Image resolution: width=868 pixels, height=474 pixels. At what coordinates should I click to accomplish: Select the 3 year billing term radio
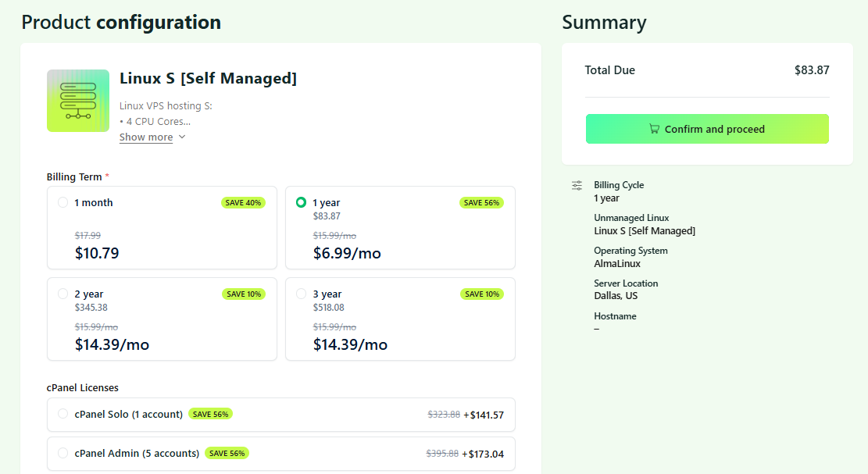pos(301,294)
